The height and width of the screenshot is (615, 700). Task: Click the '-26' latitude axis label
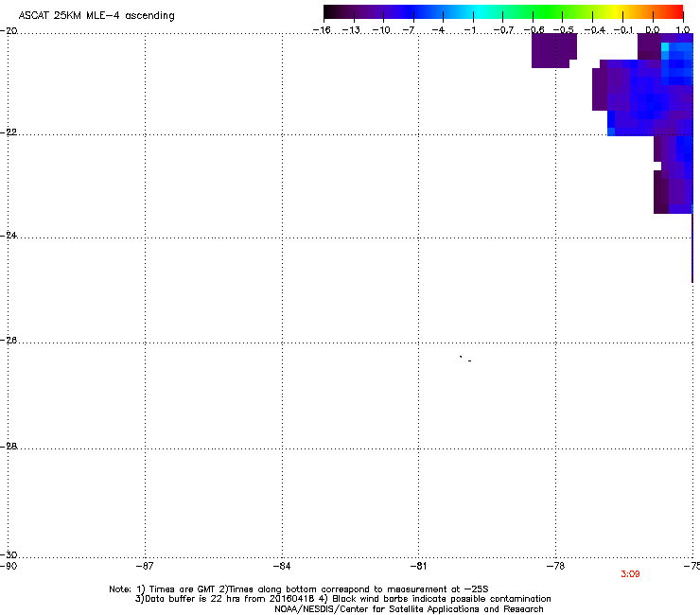(9, 341)
